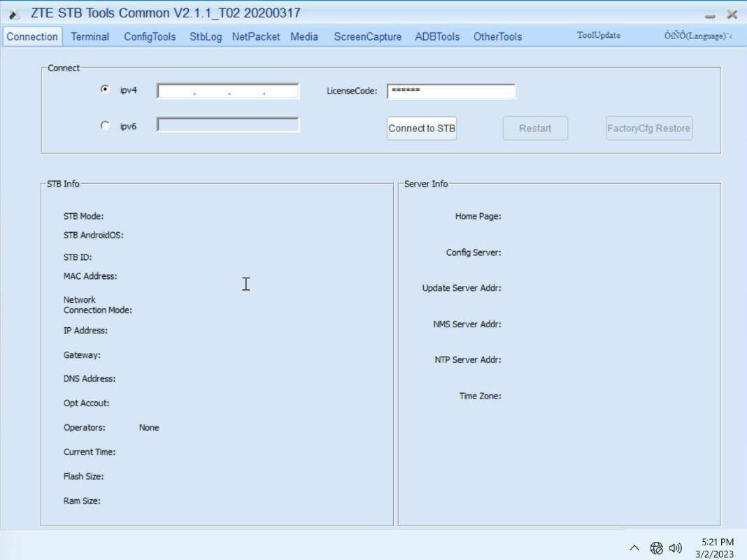Screen dimensions: 747x560
Task: Open the Terminal tab
Action: [x=90, y=36]
